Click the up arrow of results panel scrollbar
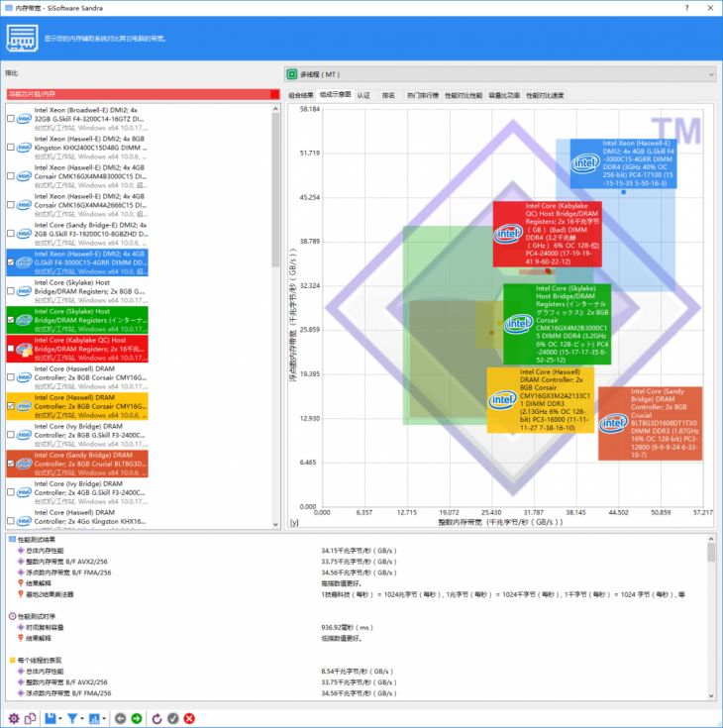The height and width of the screenshot is (728, 723). [711, 539]
